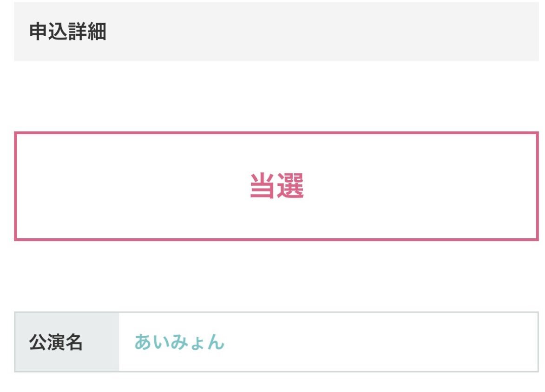Click the 当 character in the result
545x392 pixels.
[x=263, y=186]
